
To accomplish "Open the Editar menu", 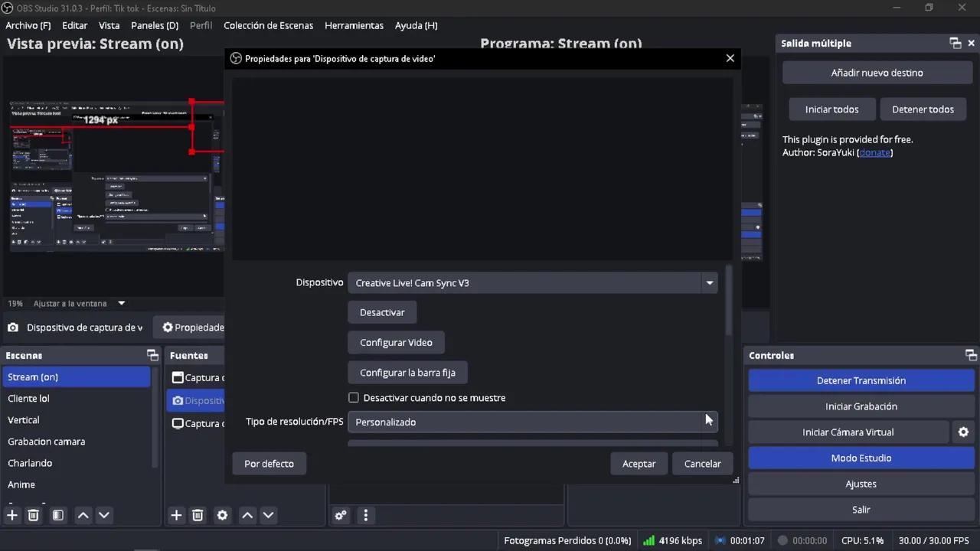I will click(x=75, y=25).
